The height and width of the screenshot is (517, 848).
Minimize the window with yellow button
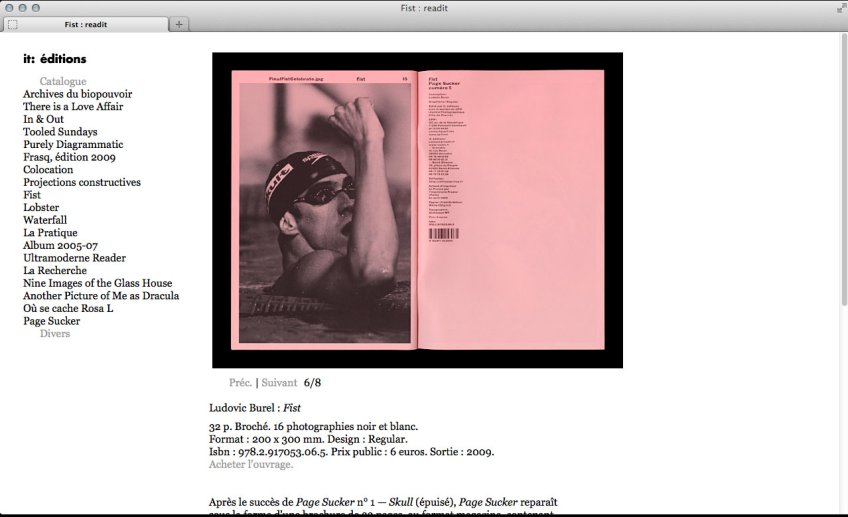coord(22,8)
